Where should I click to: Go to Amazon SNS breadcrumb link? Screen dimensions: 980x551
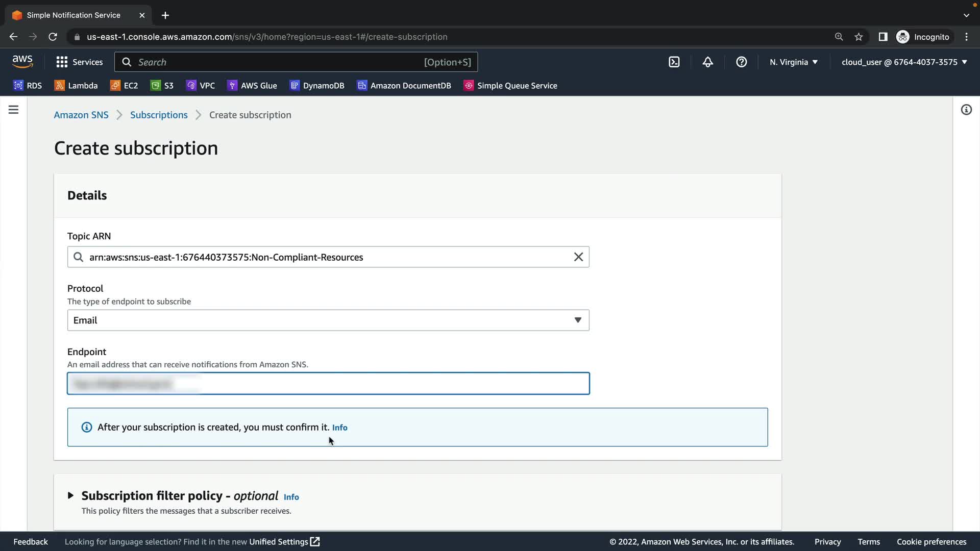pyautogui.click(x=81, y=115)
